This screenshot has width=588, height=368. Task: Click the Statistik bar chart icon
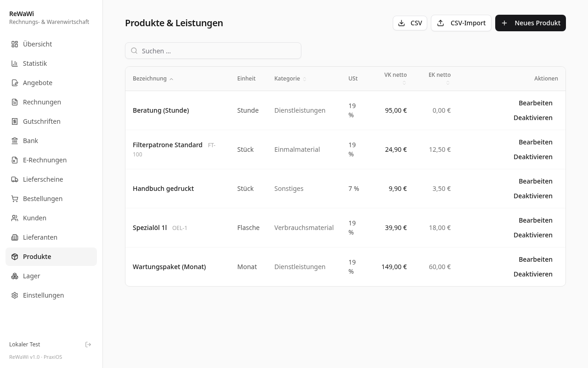pos(15,63)
